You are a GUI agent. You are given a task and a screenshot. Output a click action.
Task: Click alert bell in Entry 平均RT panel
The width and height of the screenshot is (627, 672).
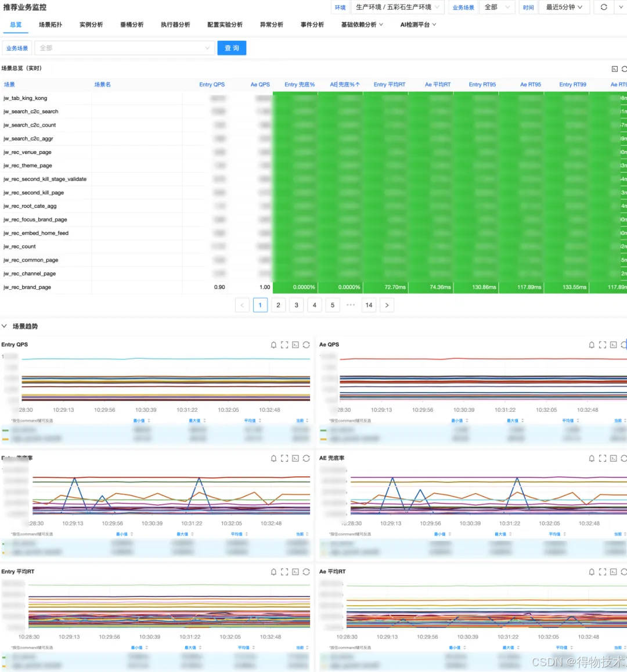pyautogui.click(x=273, y=572)
